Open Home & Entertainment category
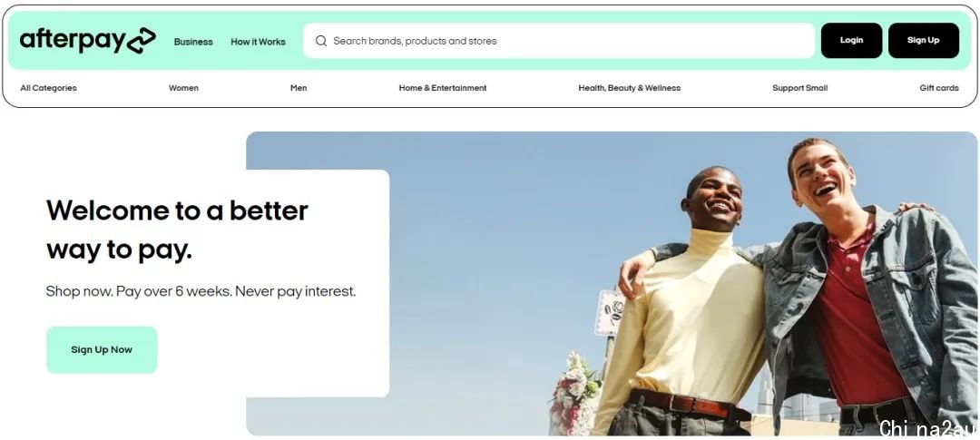Screen dimensions: 980x440 [443, 88]
